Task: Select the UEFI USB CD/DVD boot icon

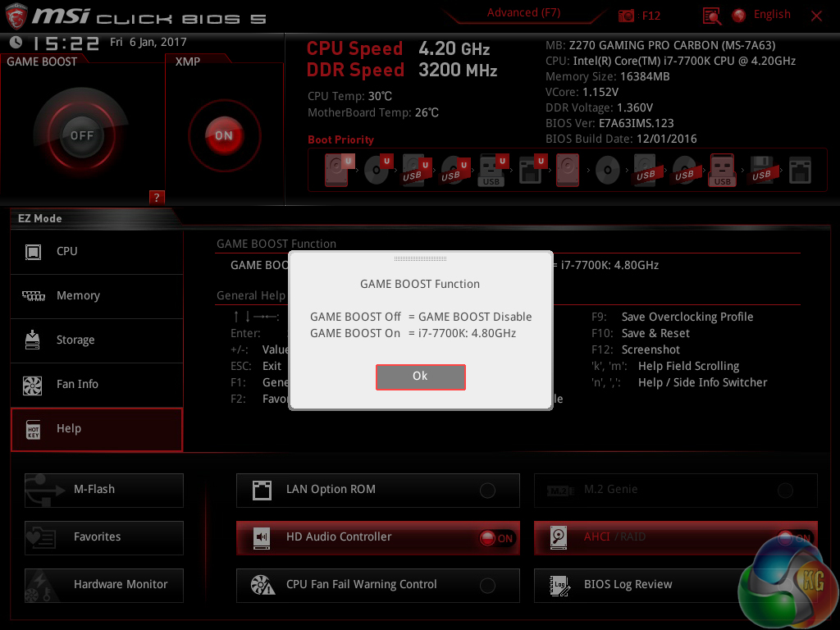Action: (x=454, y=170)
